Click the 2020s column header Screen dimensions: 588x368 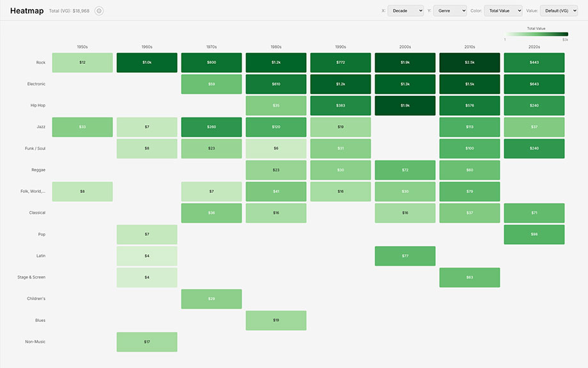click(534, 46)
